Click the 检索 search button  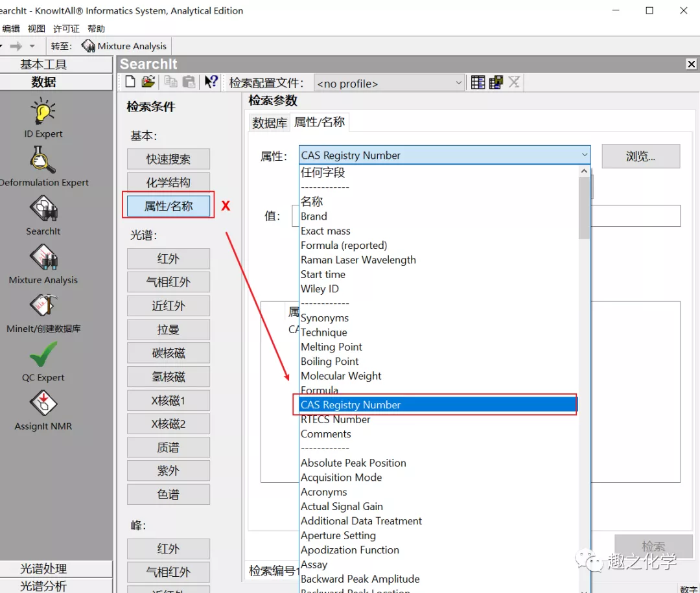(x=653, y=546)
